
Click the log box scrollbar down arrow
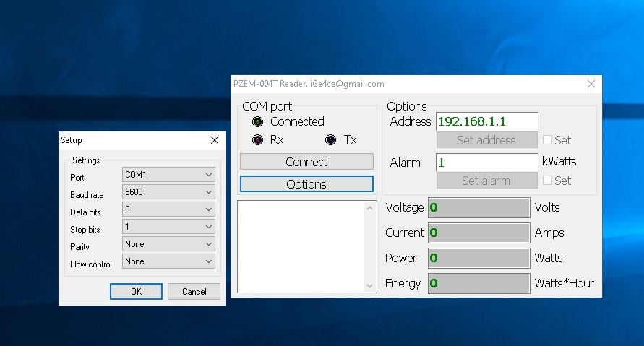371,286
